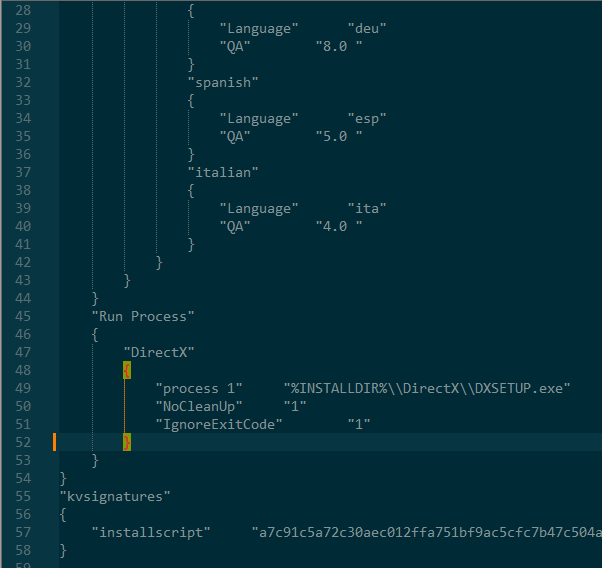602x568 pixels.
Task: Click the "8.0 " QA value
Action: pyautogui.click(x=339, y=46)
